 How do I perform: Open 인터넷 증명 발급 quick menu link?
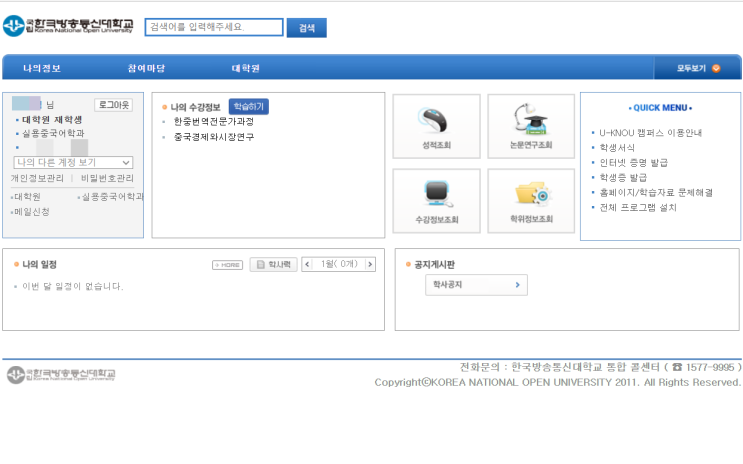[634, 163]
